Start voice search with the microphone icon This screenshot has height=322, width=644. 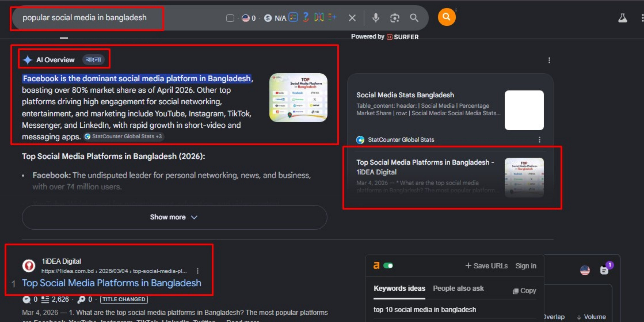pyautogui.click(x=376, y=18)
